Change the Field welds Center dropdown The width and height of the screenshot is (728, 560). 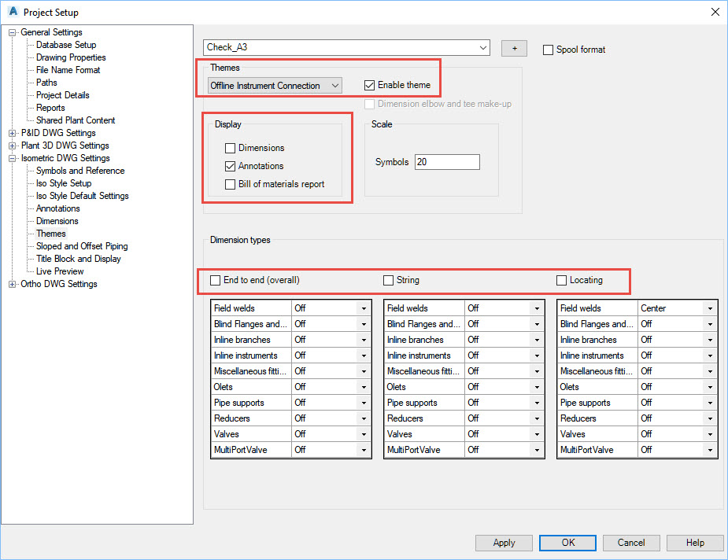coord(709,308)
